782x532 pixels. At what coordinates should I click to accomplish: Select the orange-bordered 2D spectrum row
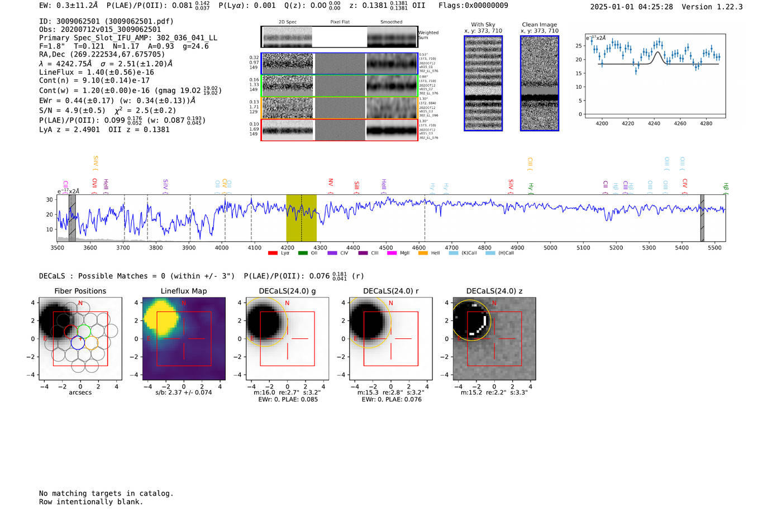pyautogui.click(x=340, y=108)
